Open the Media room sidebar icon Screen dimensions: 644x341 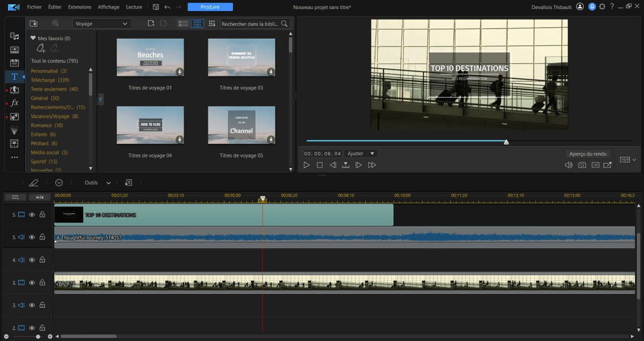pyautogui.click(x=15, y=36)
